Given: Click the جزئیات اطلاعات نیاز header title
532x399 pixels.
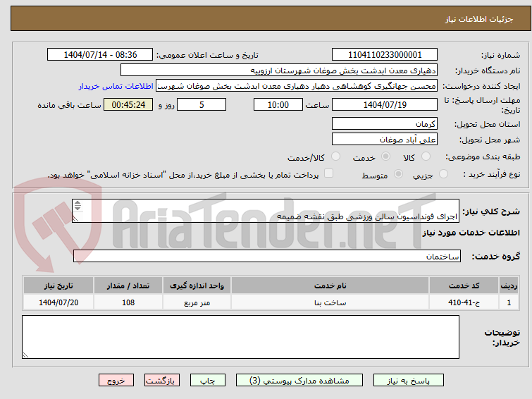Looking at the screenshot, I should pyautogui.click(x=478, y=19).
